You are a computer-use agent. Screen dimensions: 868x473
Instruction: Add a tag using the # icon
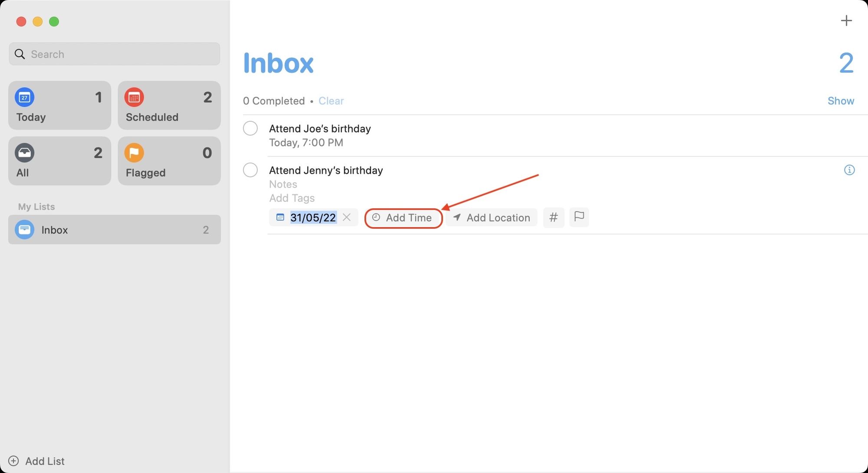(x=553, y=217)
